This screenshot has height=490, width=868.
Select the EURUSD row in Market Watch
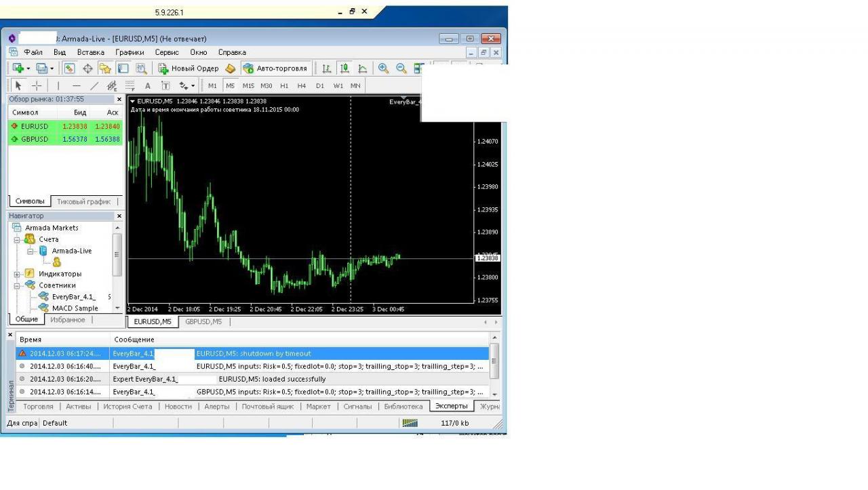[65, 126]
